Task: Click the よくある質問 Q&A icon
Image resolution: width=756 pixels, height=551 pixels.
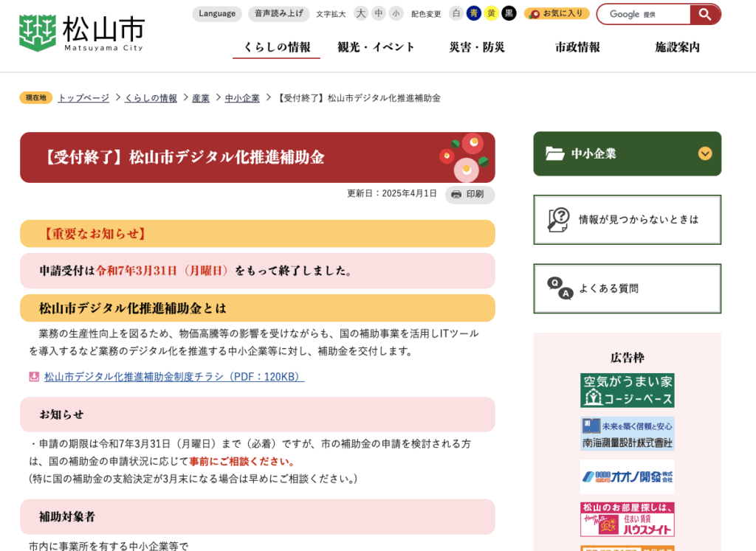Action: click(x=560, y=288)
